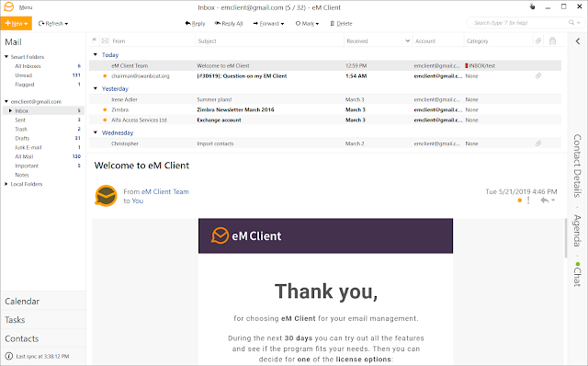Click the red INBOX/test category swatch

pyautogui.click(x=467, y=65)
